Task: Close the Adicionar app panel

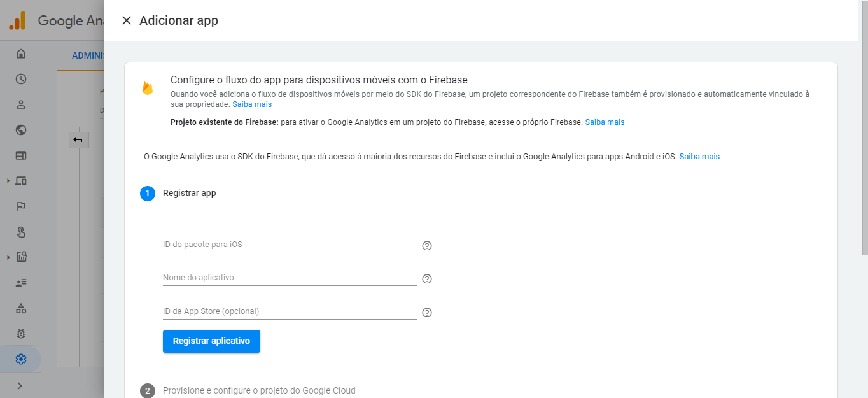Action: tap(127, 20)
